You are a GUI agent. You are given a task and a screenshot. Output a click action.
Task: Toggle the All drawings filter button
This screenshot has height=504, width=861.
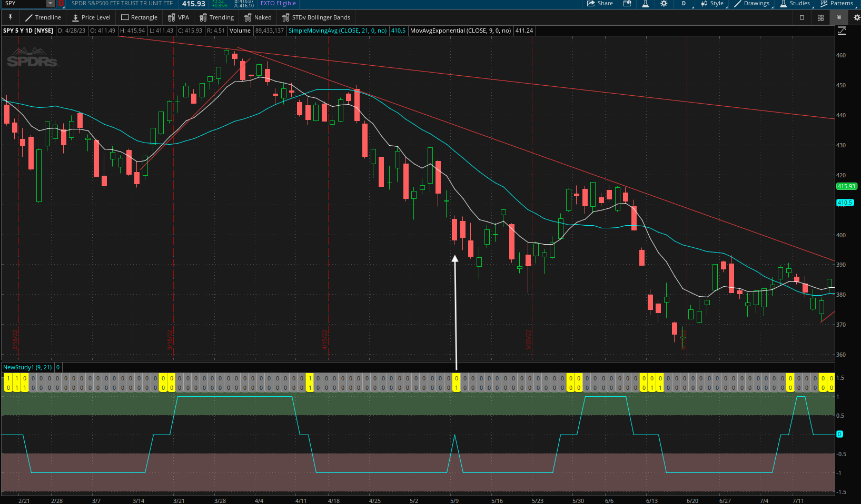click(839, 17)
